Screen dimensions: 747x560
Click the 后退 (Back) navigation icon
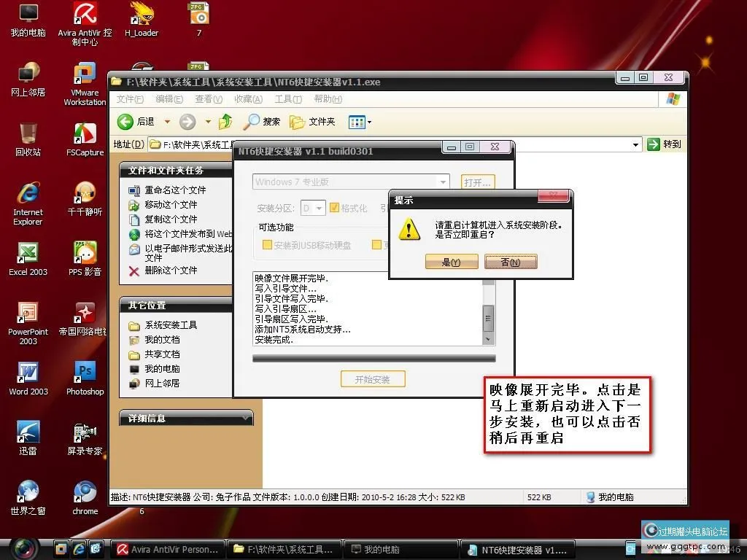click(x=125, y=122)
